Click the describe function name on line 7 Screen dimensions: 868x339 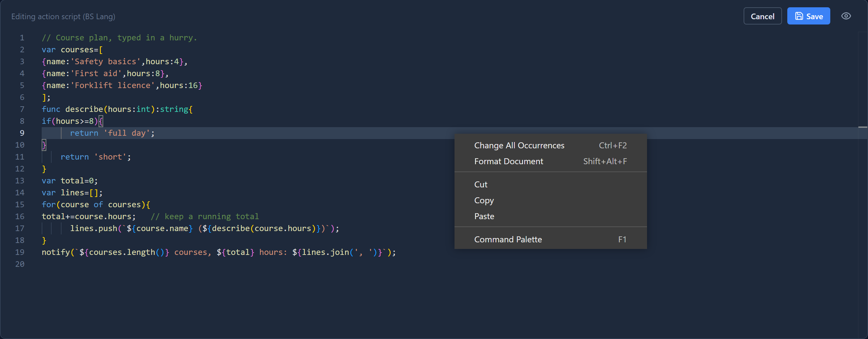click(x=84, y=109)
